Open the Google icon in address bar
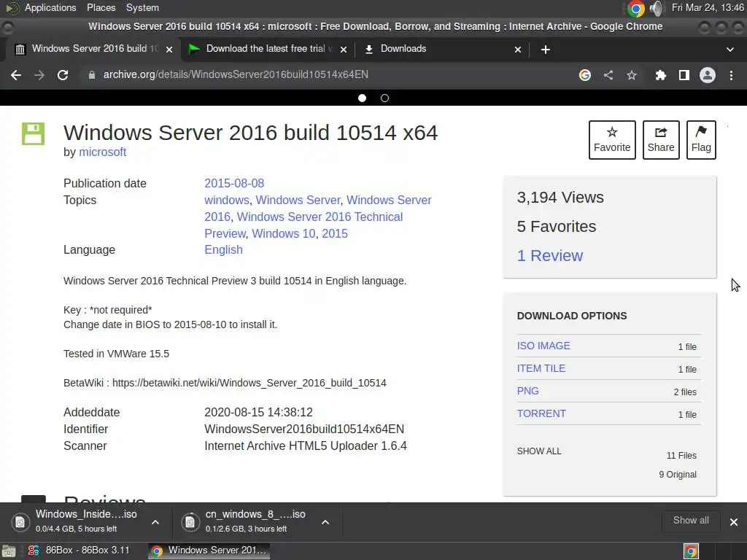This screenshot has height=560, width=747. pyautogui.click(x=585, y=75)
